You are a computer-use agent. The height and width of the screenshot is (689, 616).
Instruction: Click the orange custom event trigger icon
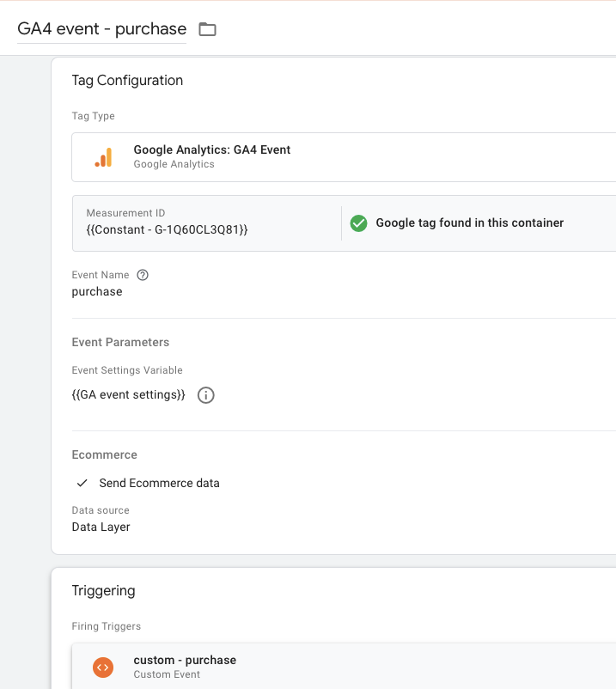(102, 667)
